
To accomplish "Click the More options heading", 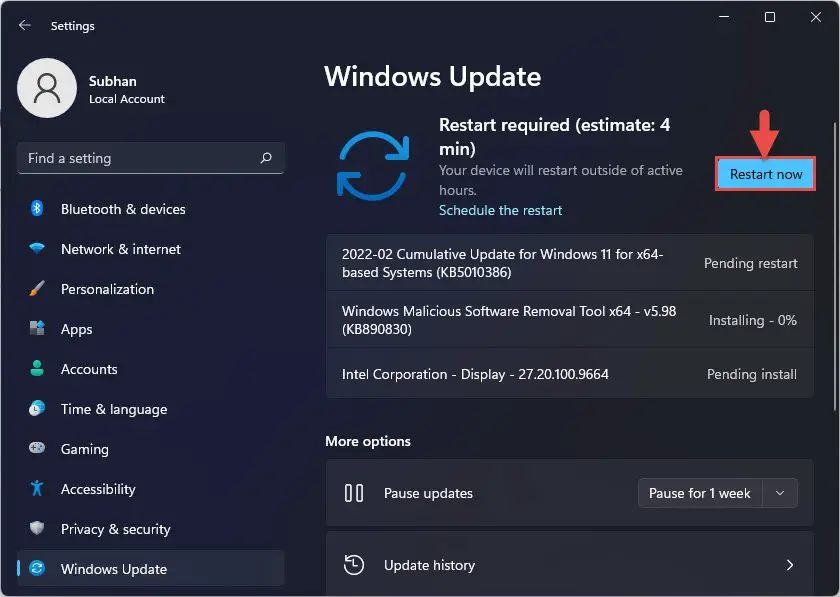I will point(368,441).
